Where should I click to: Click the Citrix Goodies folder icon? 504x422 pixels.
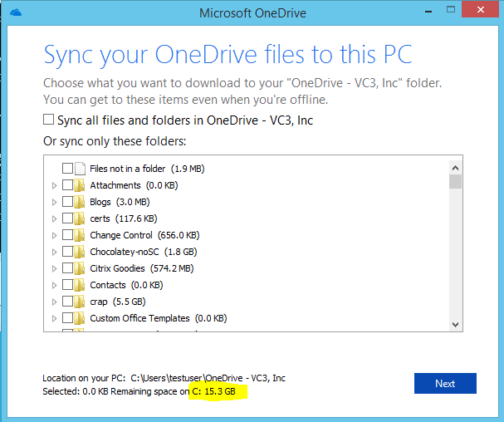click(x=79, y=268)
